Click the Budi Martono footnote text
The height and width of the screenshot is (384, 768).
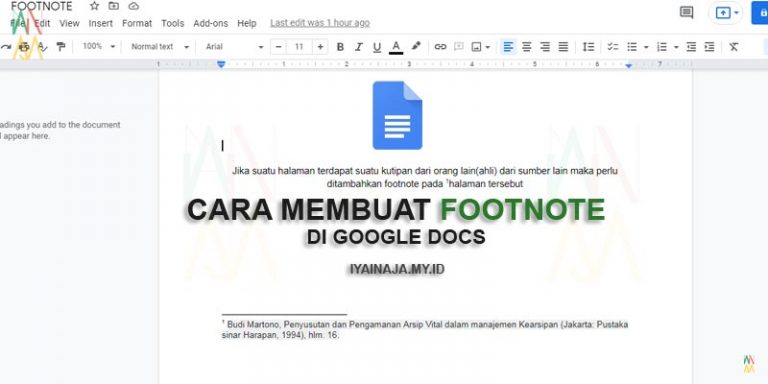click(x=425, y=330)
